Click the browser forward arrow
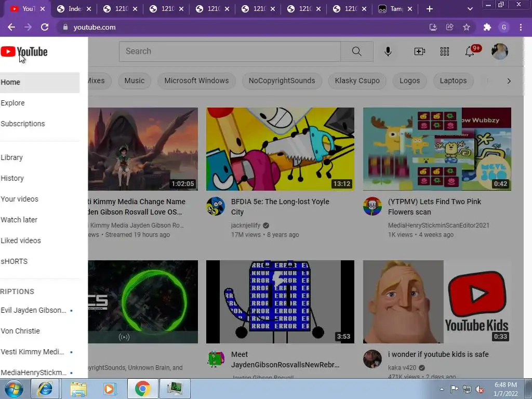The width and height of the screenshot is (532, 399). pyautogui.click(x=28, y=27)
